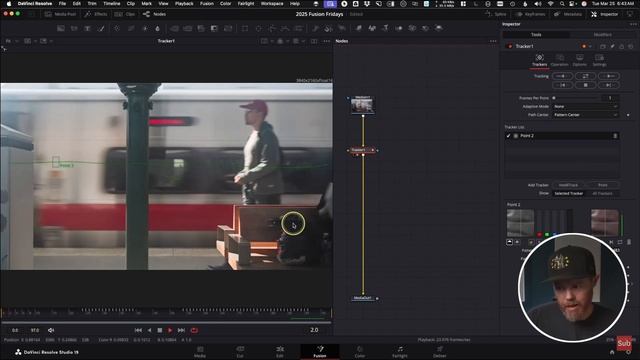640x360 pixels.
Task: Click Track Forward From Current Time
Action: click(609, 85)
